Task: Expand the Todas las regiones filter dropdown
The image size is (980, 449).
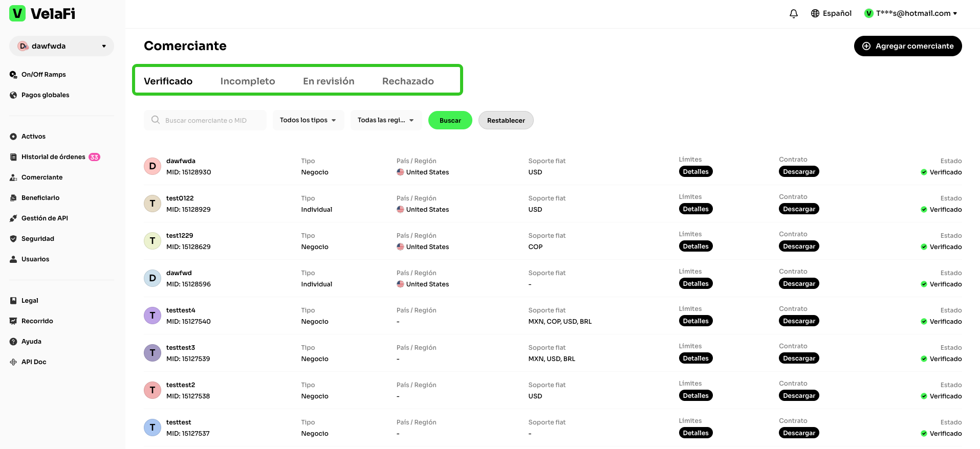Action: (x=386, y=120)
